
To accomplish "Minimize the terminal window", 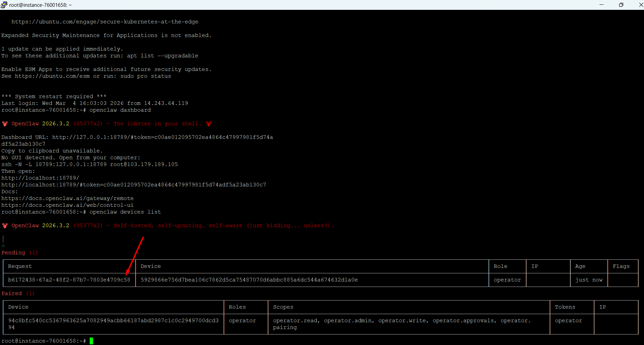I will [x=602, y=5].
